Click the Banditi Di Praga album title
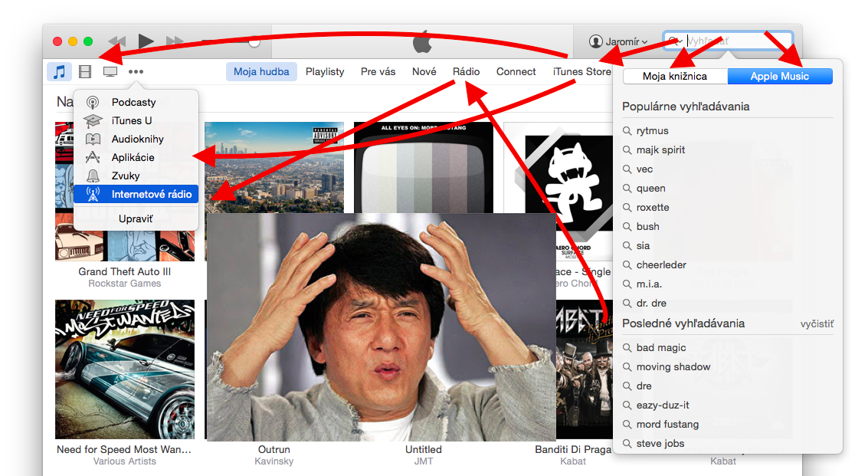 pyautogui.click(x=573, y=449)
